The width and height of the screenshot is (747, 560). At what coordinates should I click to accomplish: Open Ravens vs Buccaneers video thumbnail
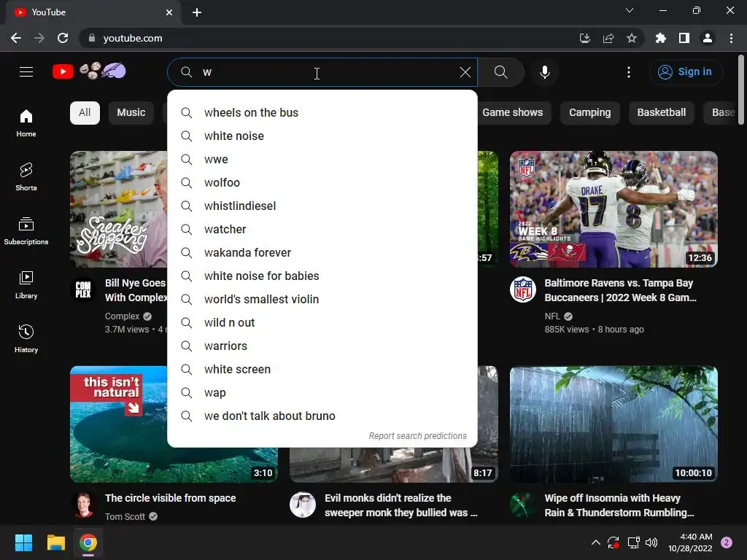pos(614,209)
